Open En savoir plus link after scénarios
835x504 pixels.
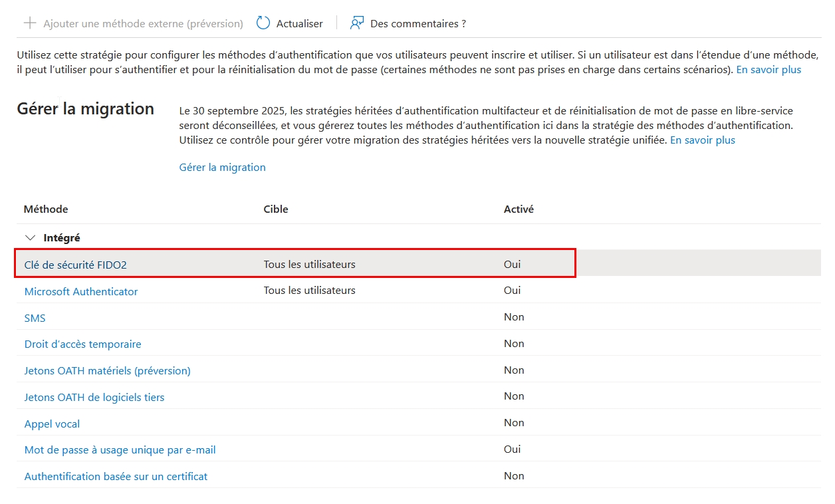[x=769, y=69]
